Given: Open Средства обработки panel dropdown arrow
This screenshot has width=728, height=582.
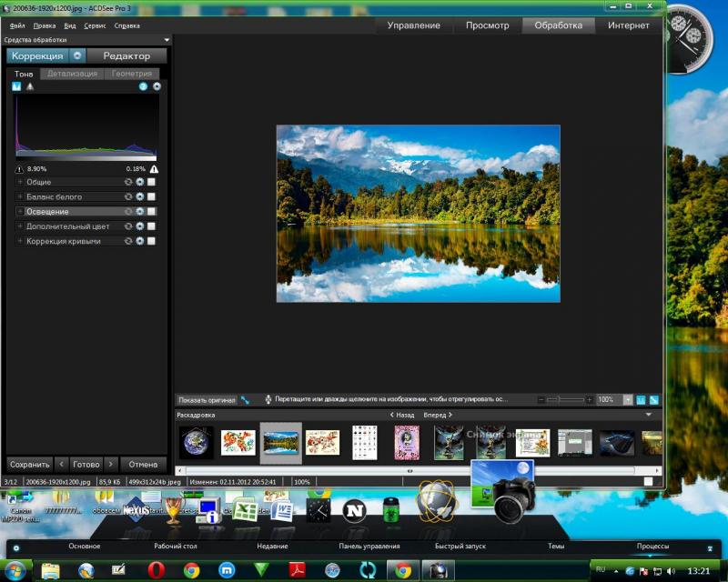Looking at the screenshot, I should [167, 40].
